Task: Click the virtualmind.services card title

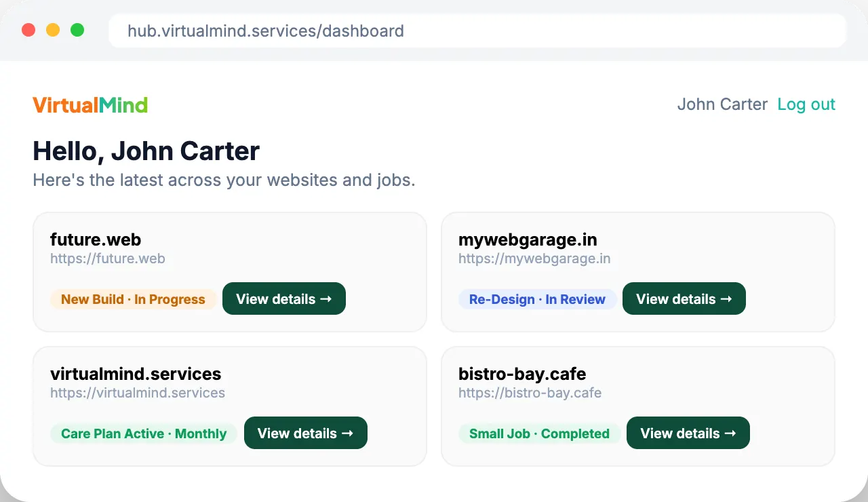Action: point(136,374)
